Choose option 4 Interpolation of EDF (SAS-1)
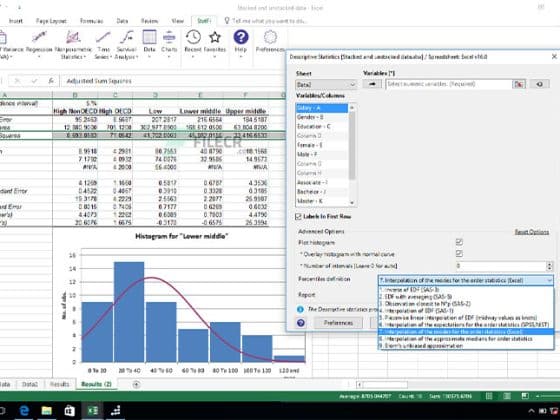The height and width of the screenshot is (420, 560). coord(466,311)
